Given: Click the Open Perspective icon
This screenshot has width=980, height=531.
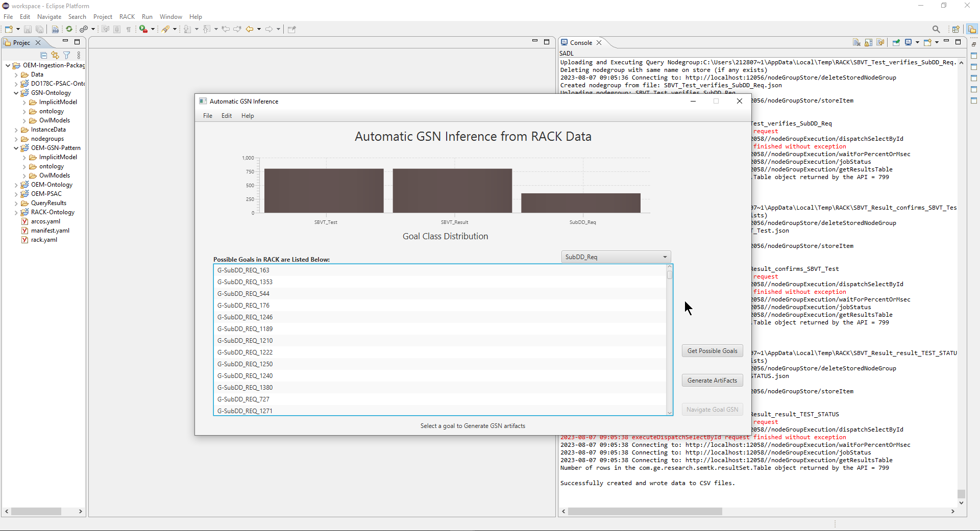Looking at the screenshot, I should pyautogui.click(x=956, y=29).
